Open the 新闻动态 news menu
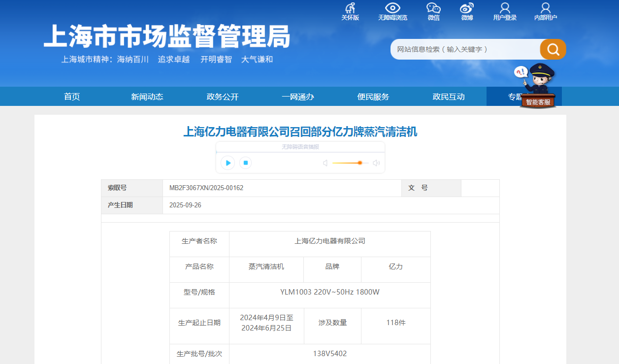This screenshot has height=364, width=619. click(x=147, y=97)
